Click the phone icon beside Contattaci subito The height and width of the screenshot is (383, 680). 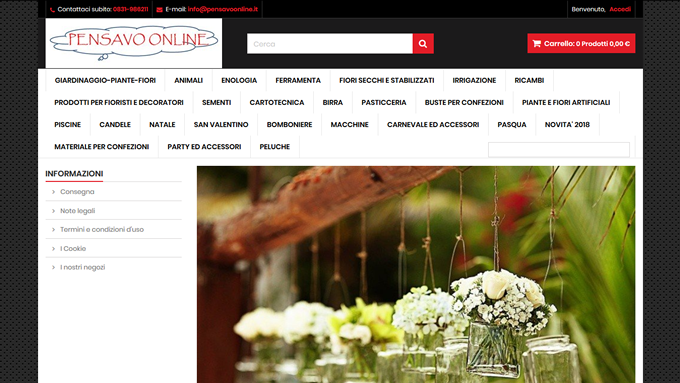point(52,10)
